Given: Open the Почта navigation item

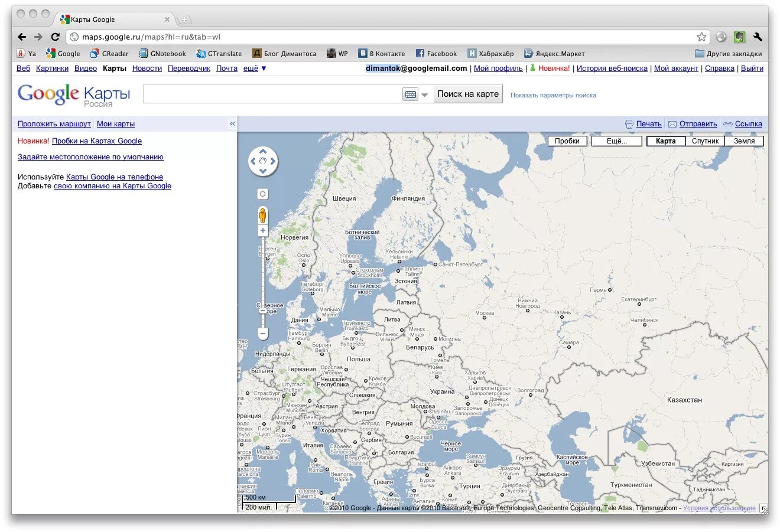Looking at the screenshot, I should [x=227, y=68].
